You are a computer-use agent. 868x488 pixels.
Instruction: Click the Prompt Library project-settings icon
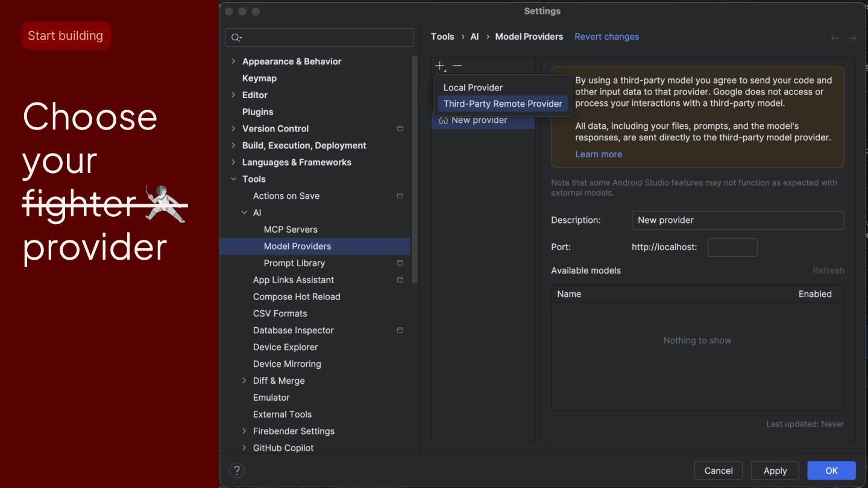[x=400, y=263]
